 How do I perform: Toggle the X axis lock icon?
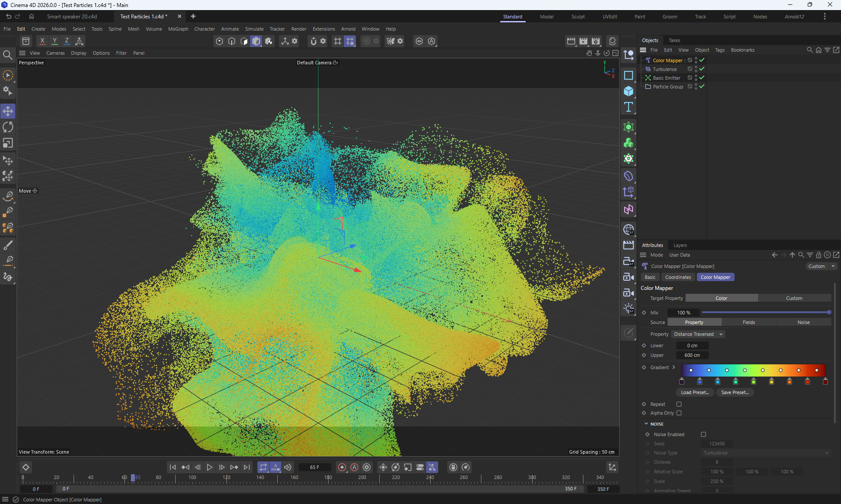[x=42, y=41]
